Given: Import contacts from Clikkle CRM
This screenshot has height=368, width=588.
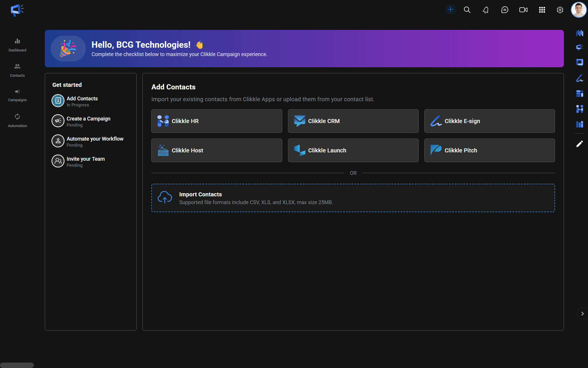Looking at the screenshot, I should coord(353,121).
